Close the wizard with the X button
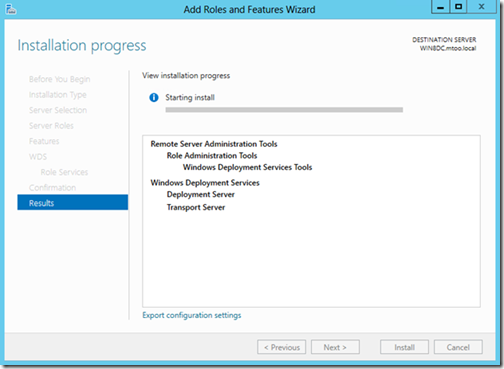Image resolution: width=504 pixels, height=369 pixels. pos(482,7)
